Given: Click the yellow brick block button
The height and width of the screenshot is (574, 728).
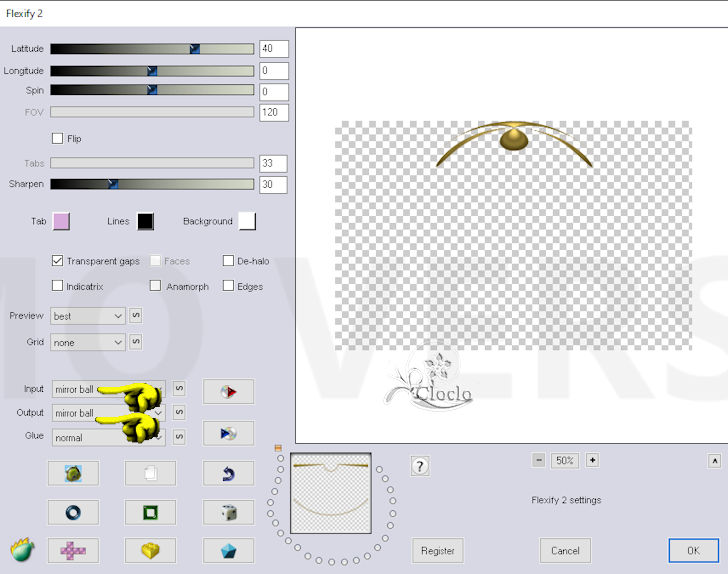Looking at the screenshot, I should pos(150,550).
